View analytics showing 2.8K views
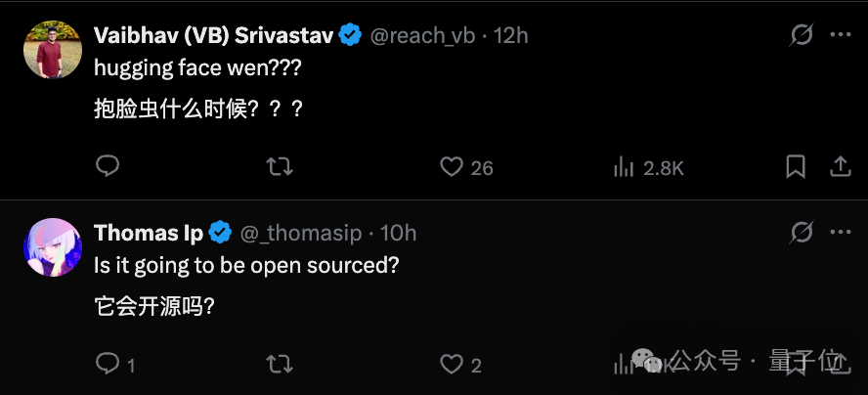The image size is (868, 395). [624, 167]
